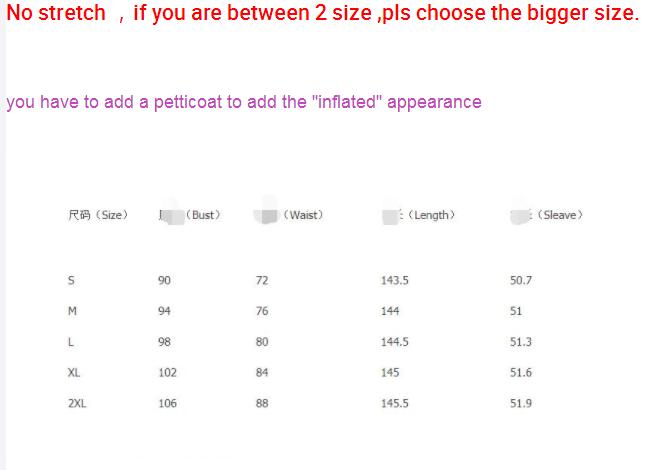
Task: Select the Length column header
Action: 419,215
